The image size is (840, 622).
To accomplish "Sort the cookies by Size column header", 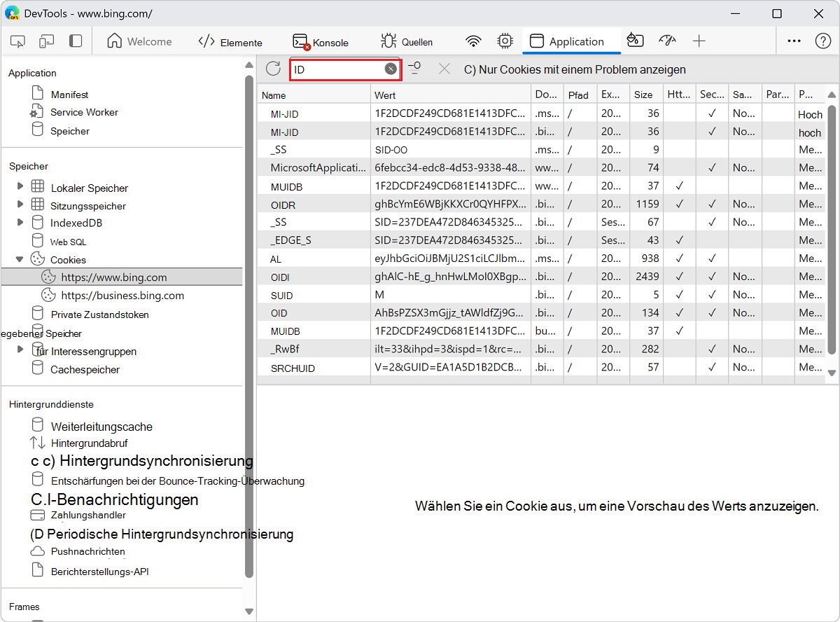I will click(x=643, y=95).
